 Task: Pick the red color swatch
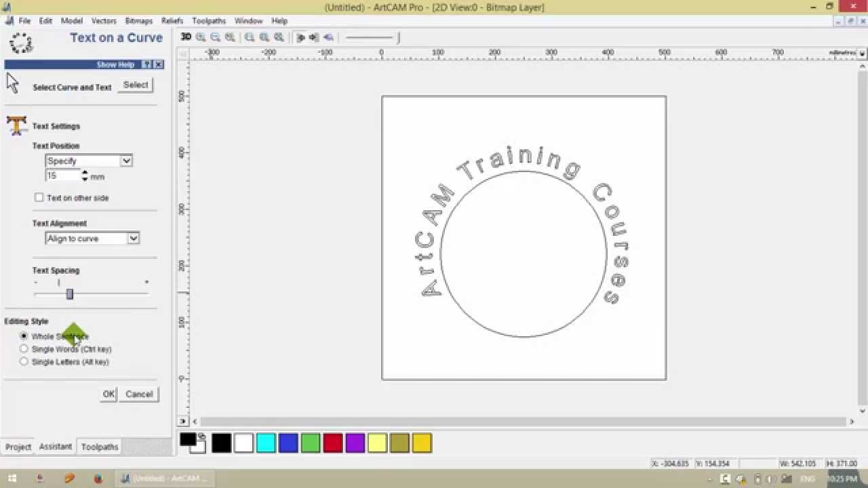coord(333,443)
